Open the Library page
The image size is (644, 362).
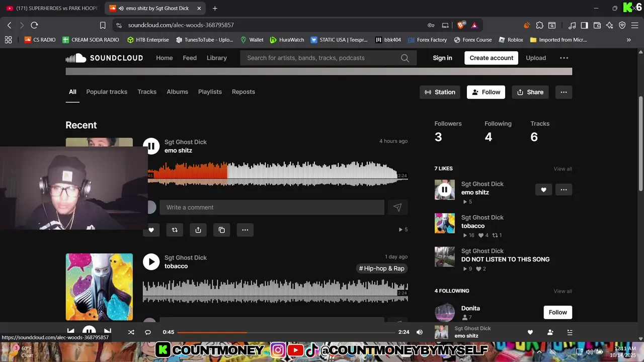pos(217,58)
